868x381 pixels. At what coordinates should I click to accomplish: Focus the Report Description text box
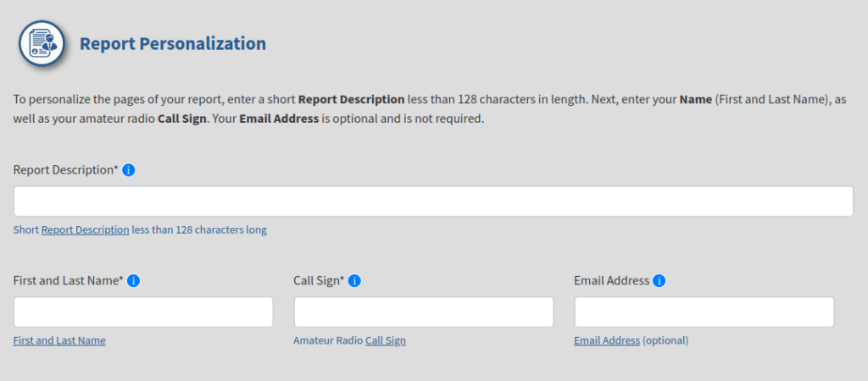[x=433, y=202]
